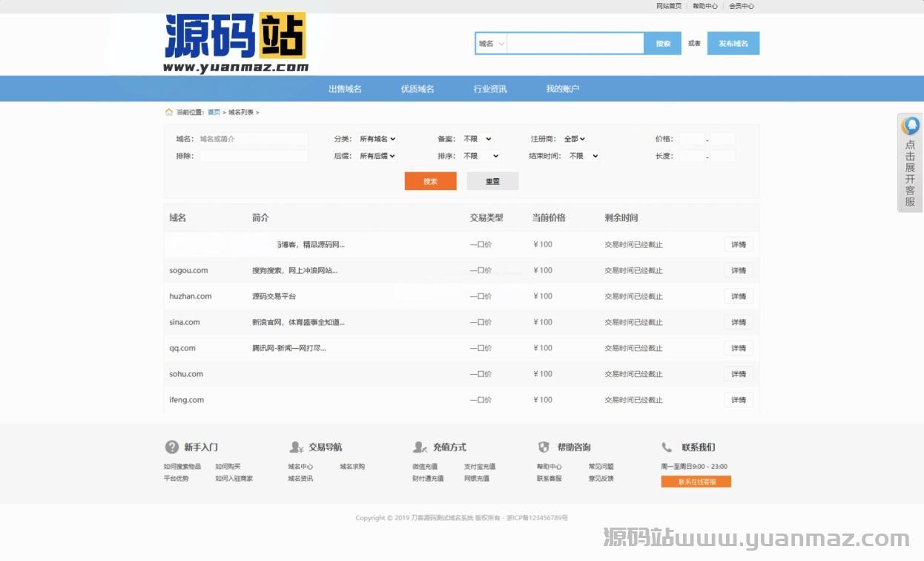Click the home icon in breadcrumb
924x561 pixels.
(x=168, y=112)
